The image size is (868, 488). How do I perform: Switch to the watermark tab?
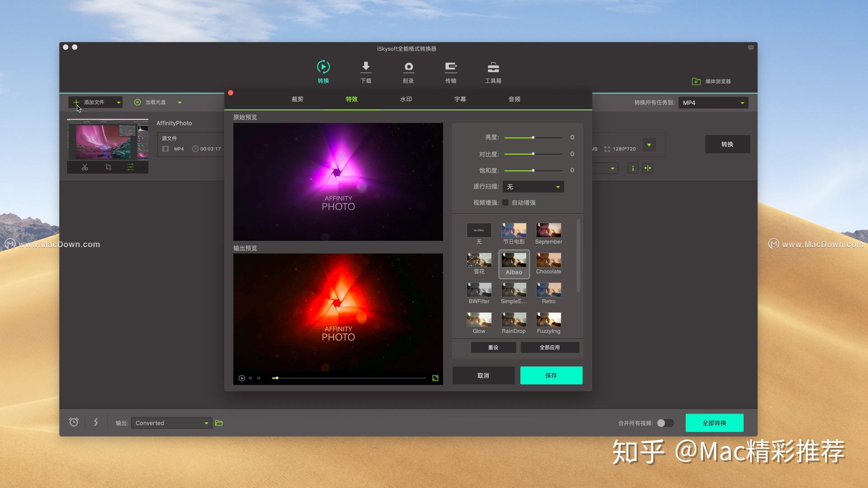(406, 99)
